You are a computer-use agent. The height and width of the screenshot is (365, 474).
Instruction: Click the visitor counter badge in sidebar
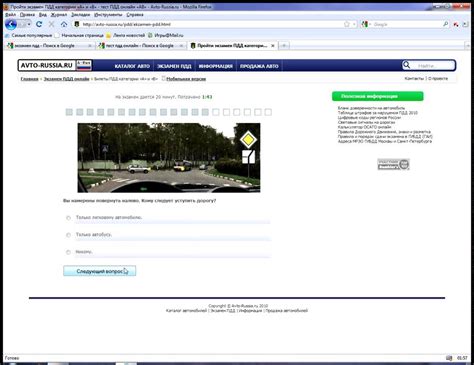pos(393,164)
